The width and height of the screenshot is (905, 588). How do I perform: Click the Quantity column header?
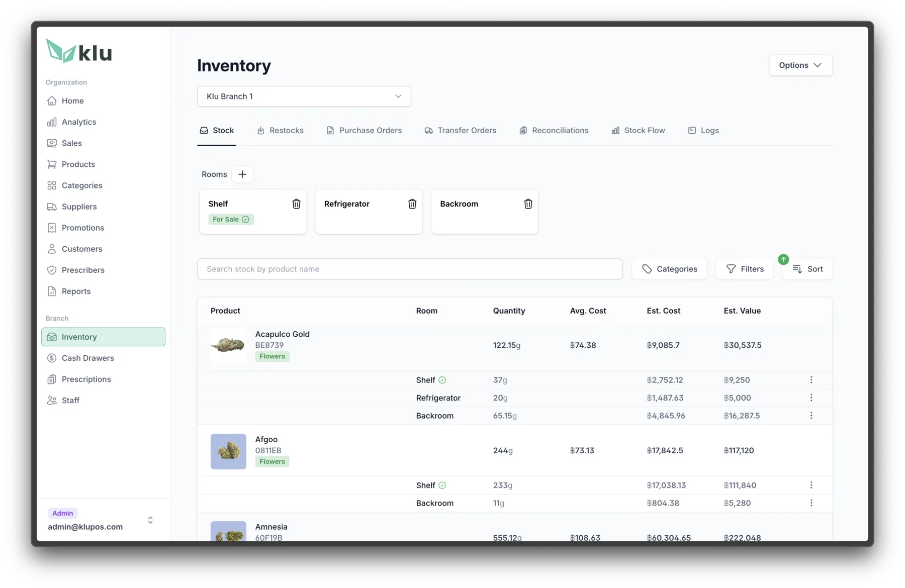[509, 311]
